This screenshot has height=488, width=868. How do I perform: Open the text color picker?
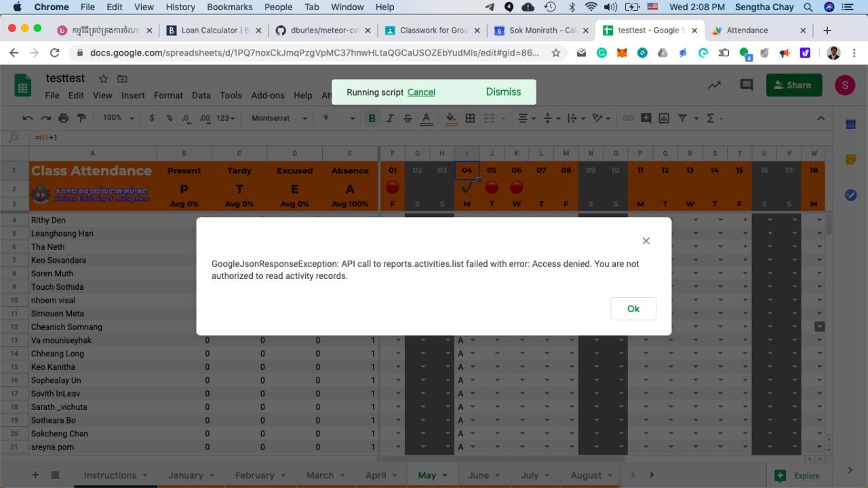[426, 118]
